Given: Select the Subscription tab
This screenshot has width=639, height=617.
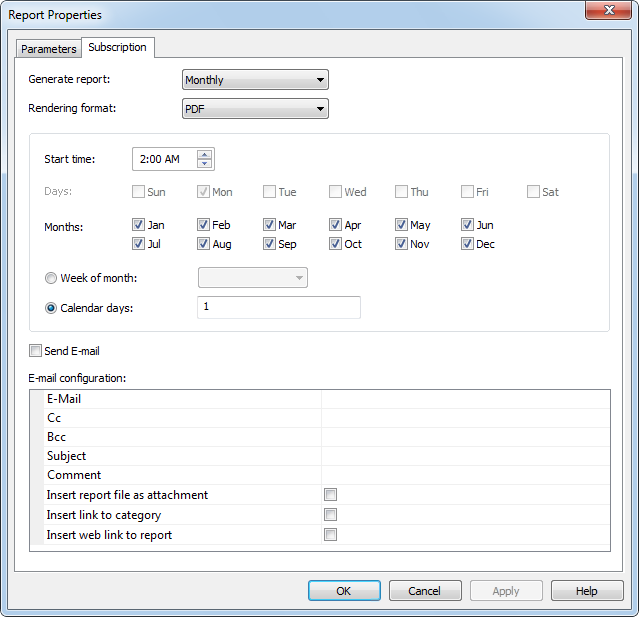Looking at the screenshot, I should point(117,47).
